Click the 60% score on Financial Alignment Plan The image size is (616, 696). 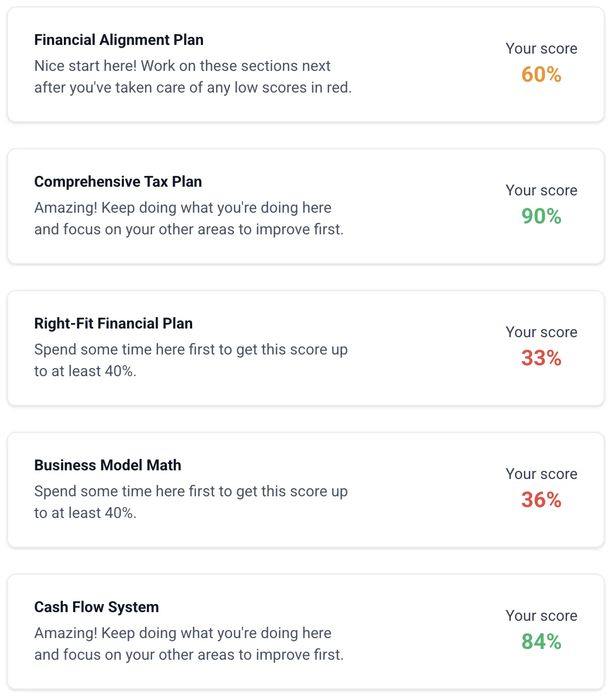point(541,75)
